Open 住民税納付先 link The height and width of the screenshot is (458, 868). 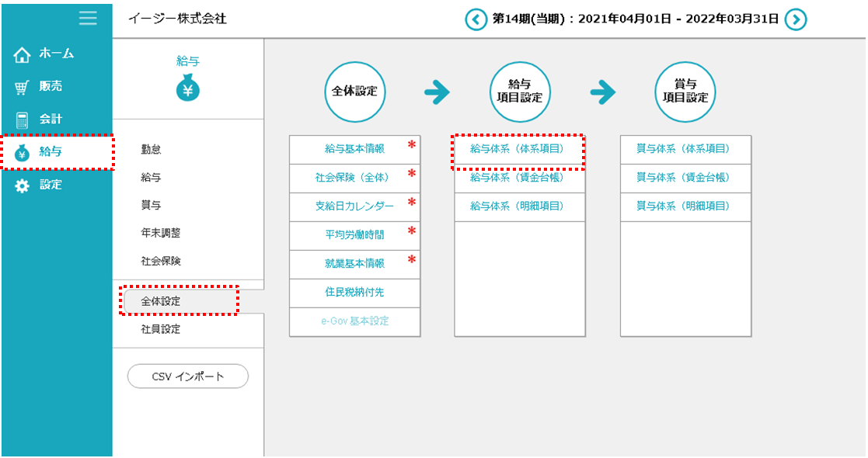[354, 292]
